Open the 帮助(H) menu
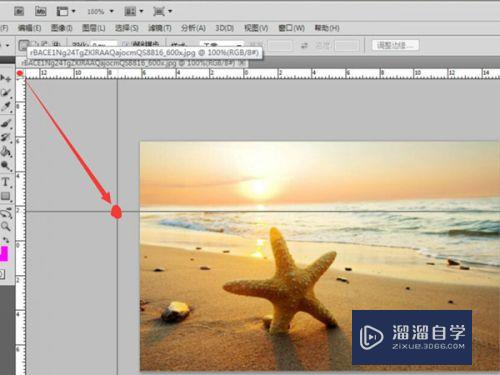500x375 pixels. click(327, 28)
